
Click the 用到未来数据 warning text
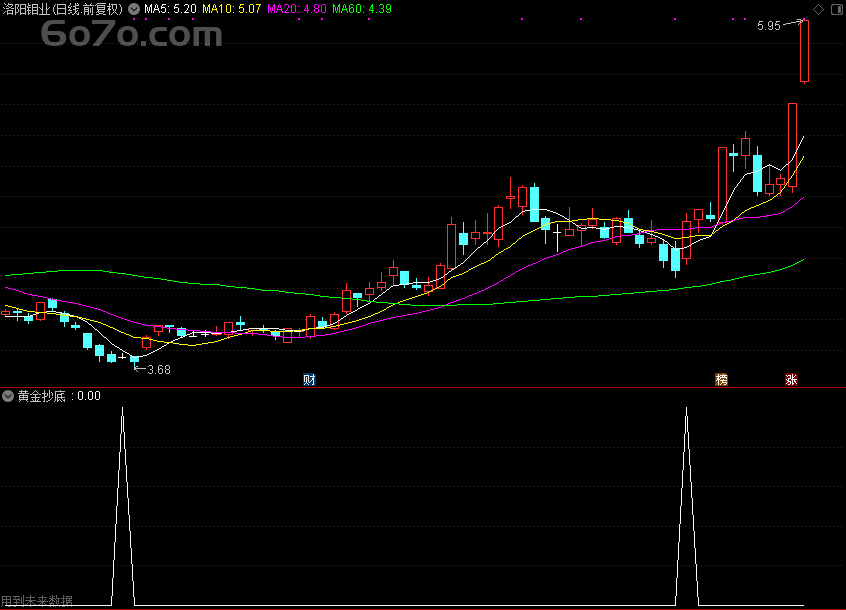click(x=37, y=601)
